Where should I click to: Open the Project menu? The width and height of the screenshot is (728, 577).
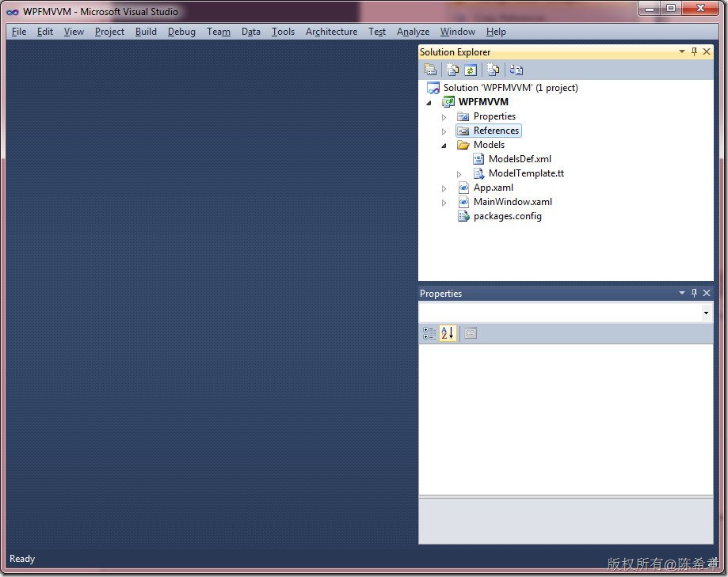pyautogui.click(x=109, y=32)
